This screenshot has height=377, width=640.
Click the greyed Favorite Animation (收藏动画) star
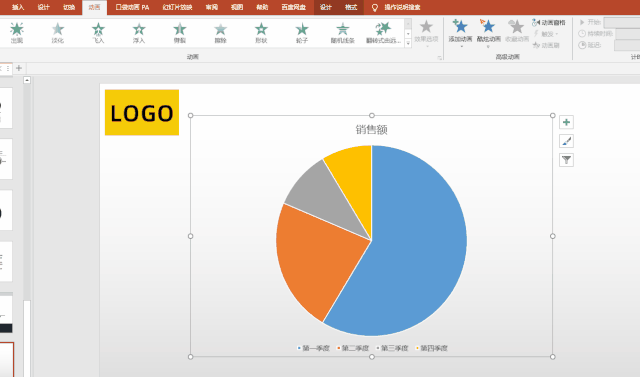[517, 31]
